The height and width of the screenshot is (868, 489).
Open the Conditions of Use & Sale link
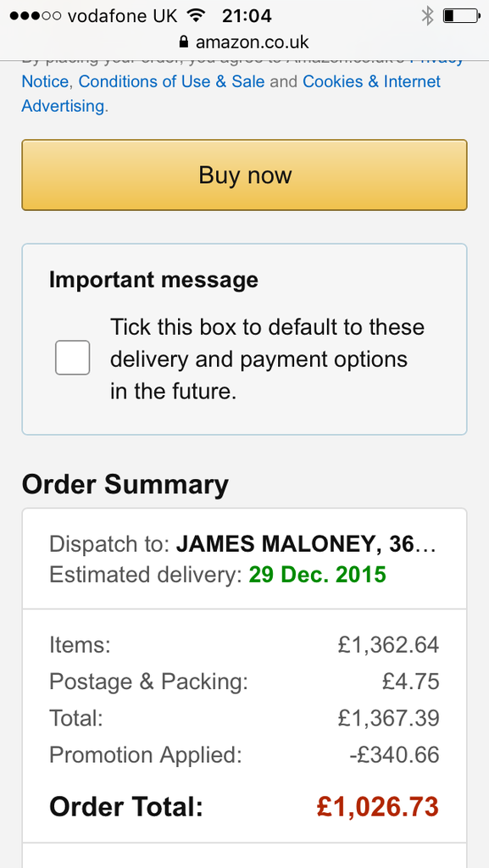coord(171,81)
